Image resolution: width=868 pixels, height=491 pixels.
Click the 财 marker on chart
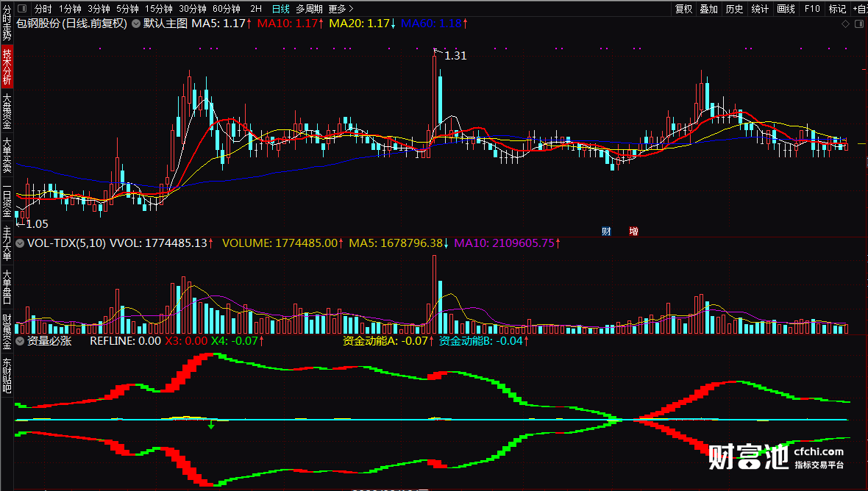tap(606, 232)
